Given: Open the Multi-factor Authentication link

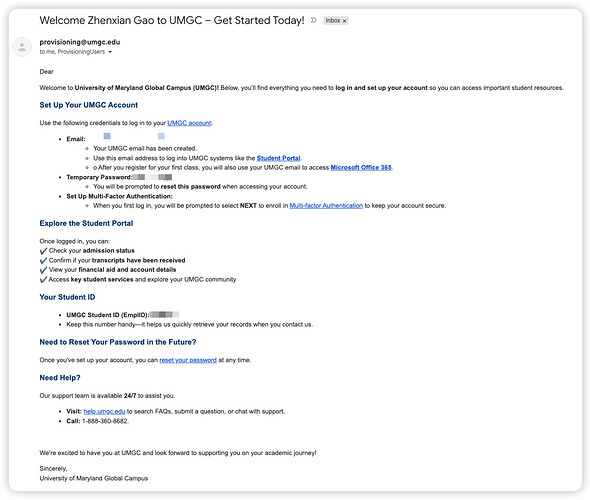Looking at the screenshot, I should coord(326,205).
